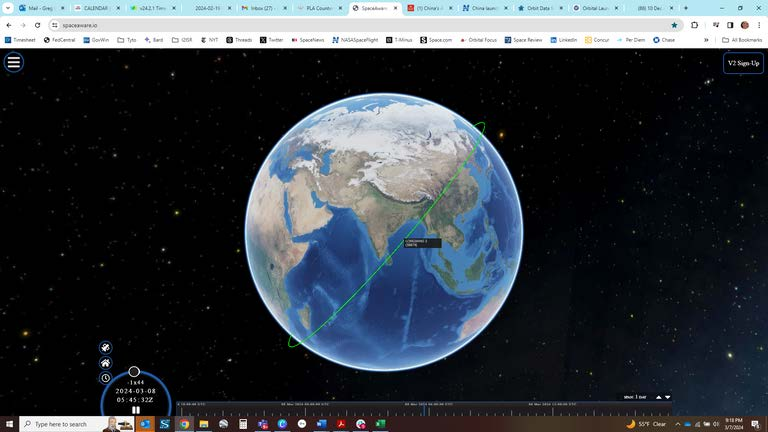This screenshot has height=432, width=768.
Task: Toggle the browser side panel
Action: click(730, 25)
